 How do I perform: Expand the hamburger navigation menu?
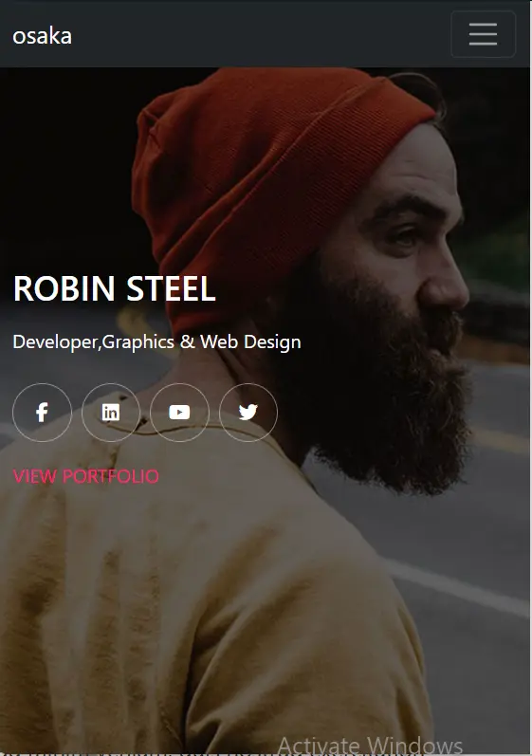click(483, 34)
